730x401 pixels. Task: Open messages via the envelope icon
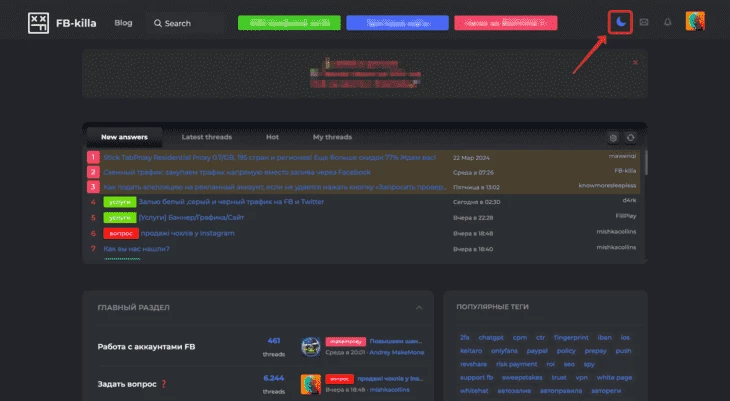click(644, 22)
